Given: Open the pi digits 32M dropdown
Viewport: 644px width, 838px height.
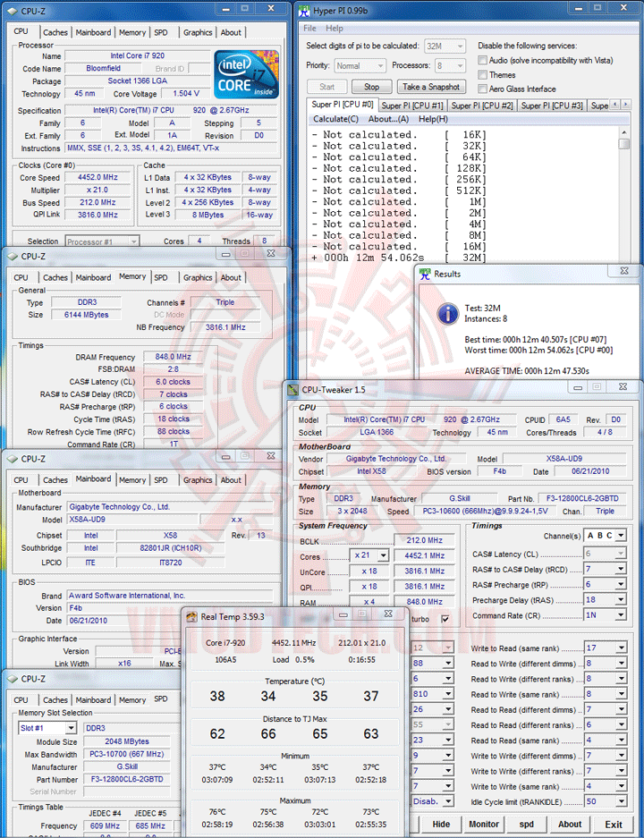Looking at the screenshot, I should pyautogui.click(x=460, y=47).
